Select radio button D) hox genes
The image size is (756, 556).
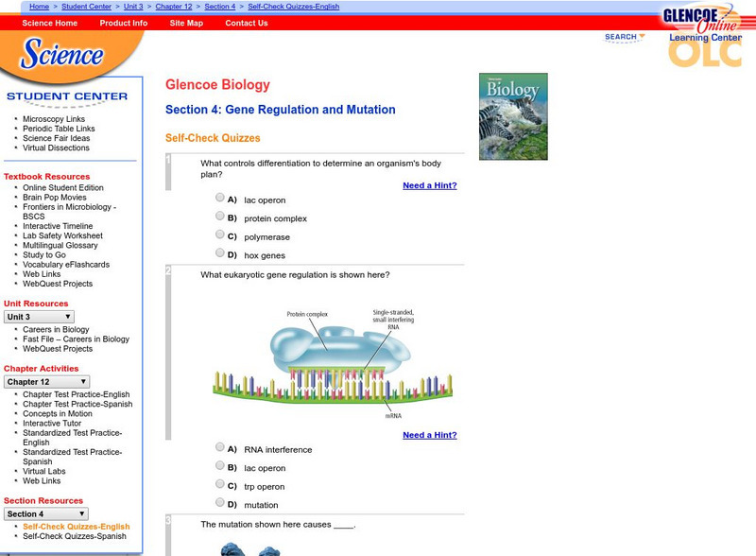[x=220, y=252]
